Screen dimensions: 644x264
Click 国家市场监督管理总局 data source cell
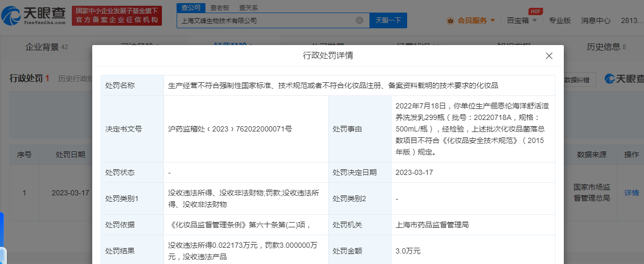(592, 193)
